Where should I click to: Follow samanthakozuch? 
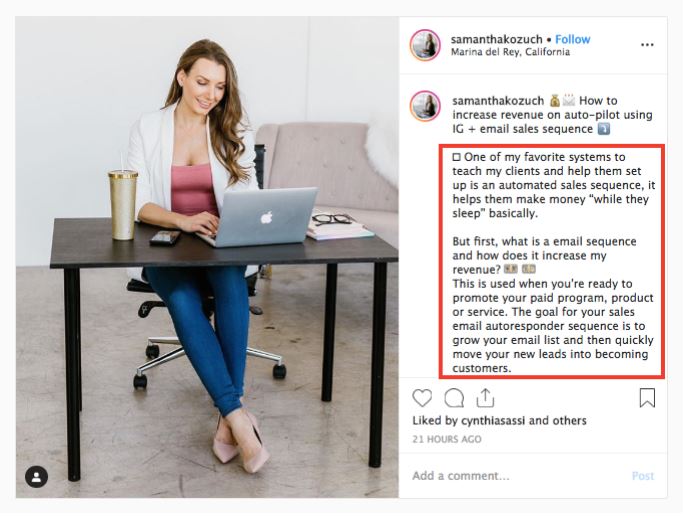pyautogui.click(x=572, y=39)
